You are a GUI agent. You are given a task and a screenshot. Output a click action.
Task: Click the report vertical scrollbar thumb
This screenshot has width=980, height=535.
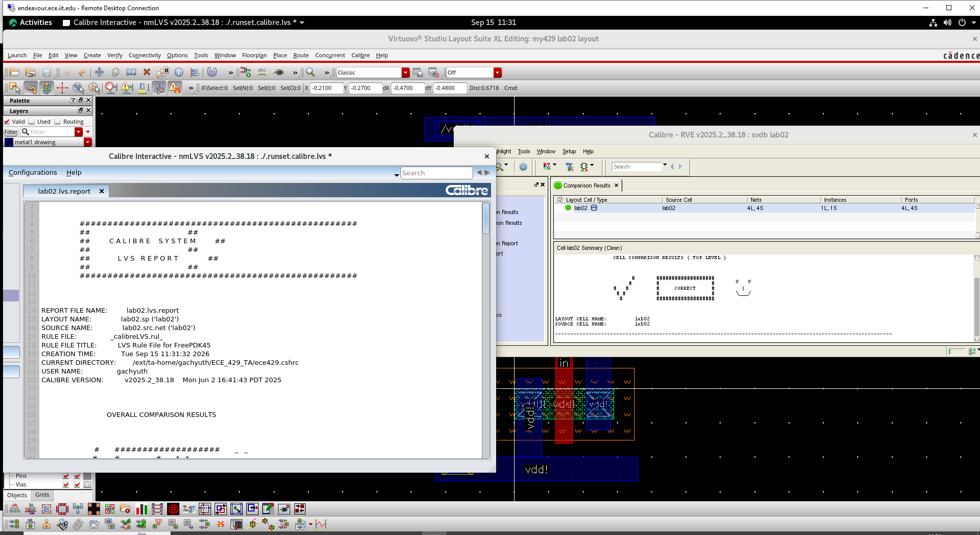tap(486, 218)
